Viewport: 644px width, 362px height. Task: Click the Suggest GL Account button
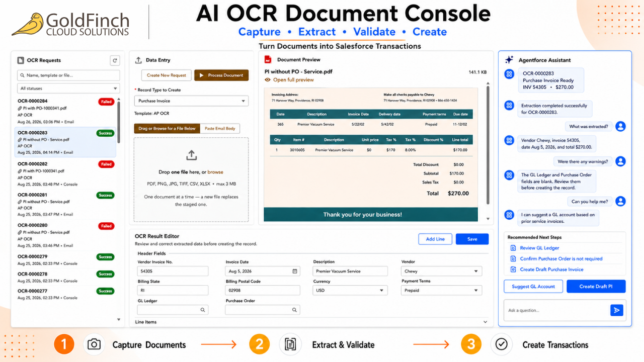pyautogui.click(x=533, y=287)
